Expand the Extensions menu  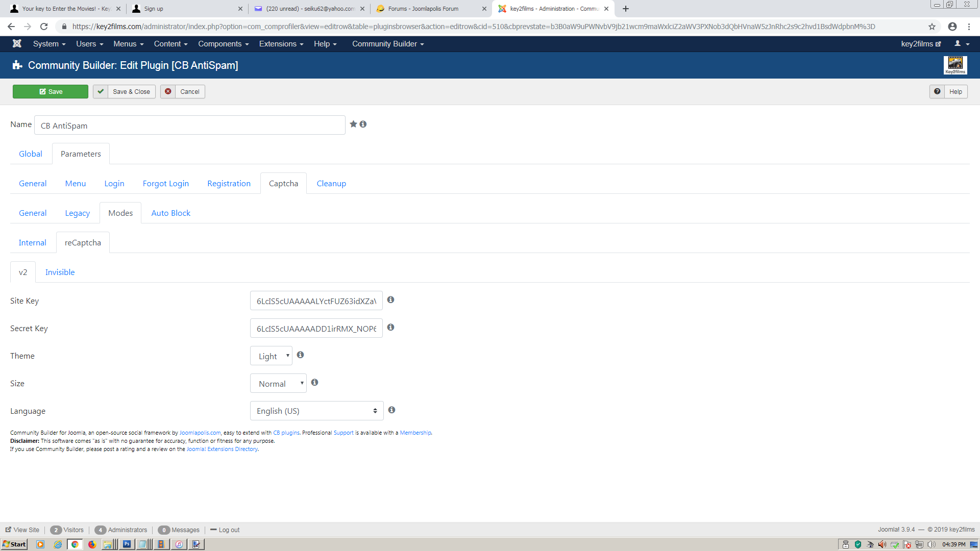[x=281, y=44]
